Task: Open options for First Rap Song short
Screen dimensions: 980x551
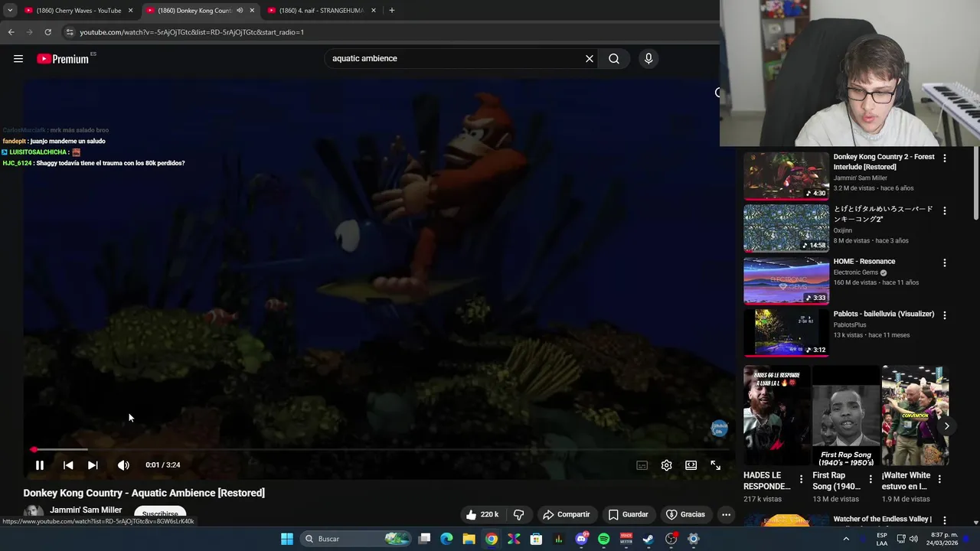Action: pyautogui.click(x=870, y=480)
